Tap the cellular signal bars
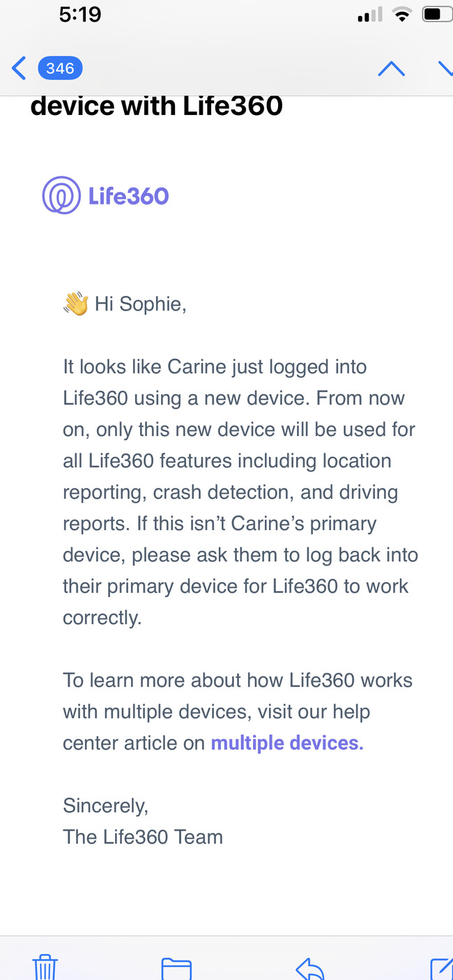453x980 pixels. (x=370, y=15)
